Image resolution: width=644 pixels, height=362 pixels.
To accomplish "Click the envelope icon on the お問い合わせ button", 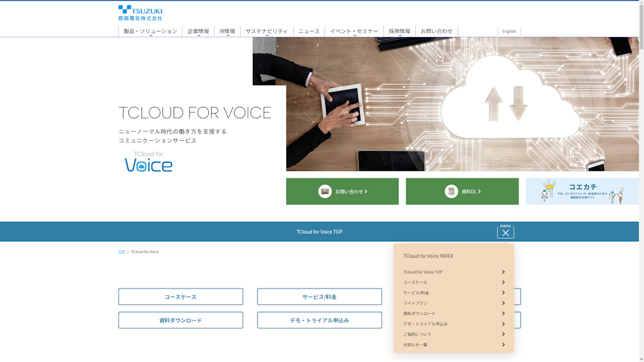I will click(x=325, y=192).
